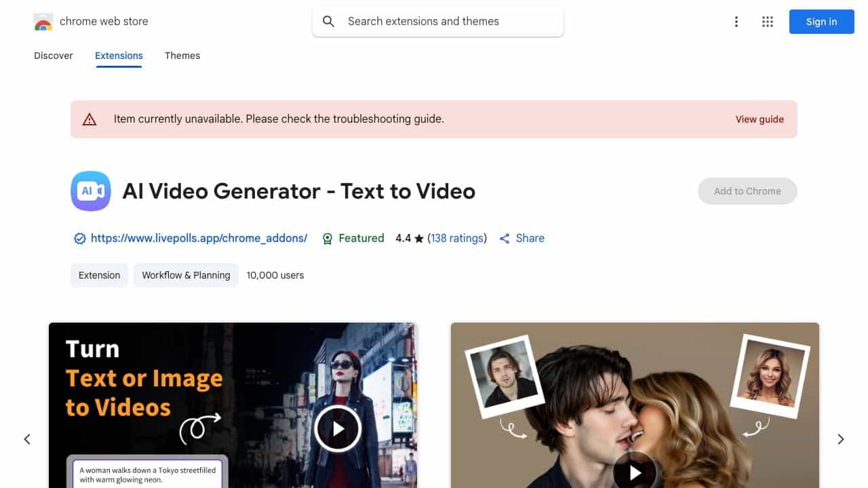The width and height of the screenshot is (868, 488).
Task: Click the Chrome Web Store rainbow logo
Action: pos(43,22)
